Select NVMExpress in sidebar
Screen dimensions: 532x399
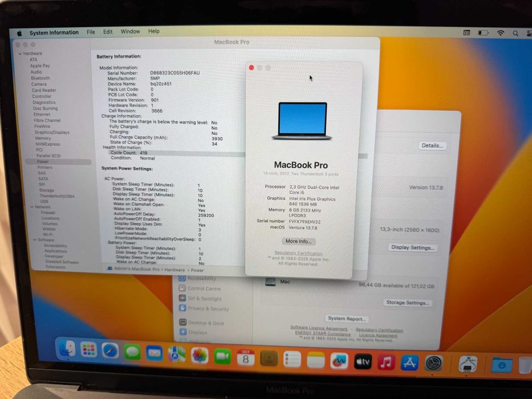(x=48, y=144)
